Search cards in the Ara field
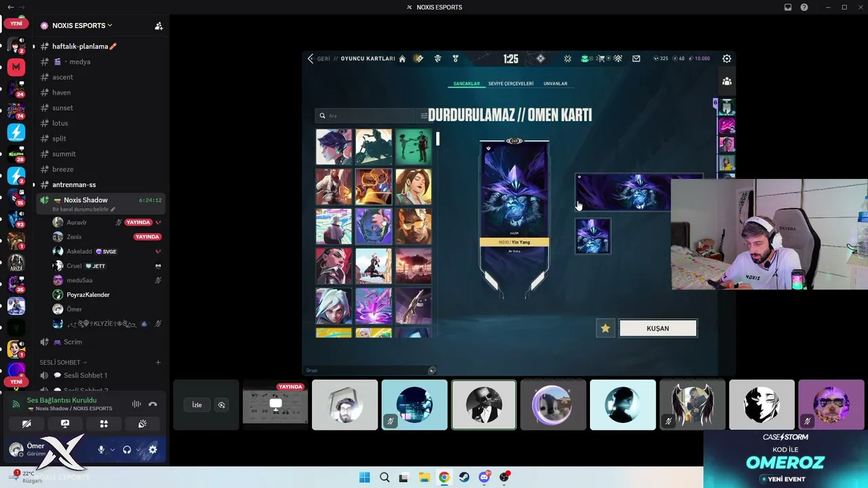The width and height of the screenshot is (868, 488). 365,116
